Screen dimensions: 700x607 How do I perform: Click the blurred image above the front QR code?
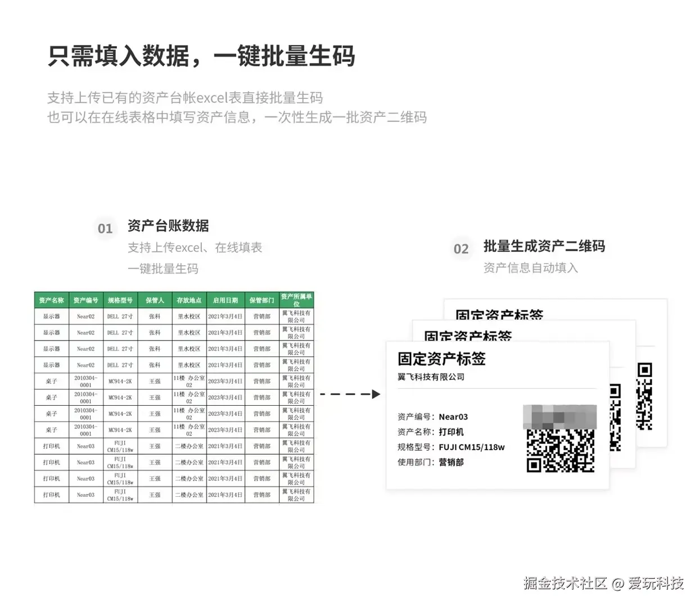point(559,416)
